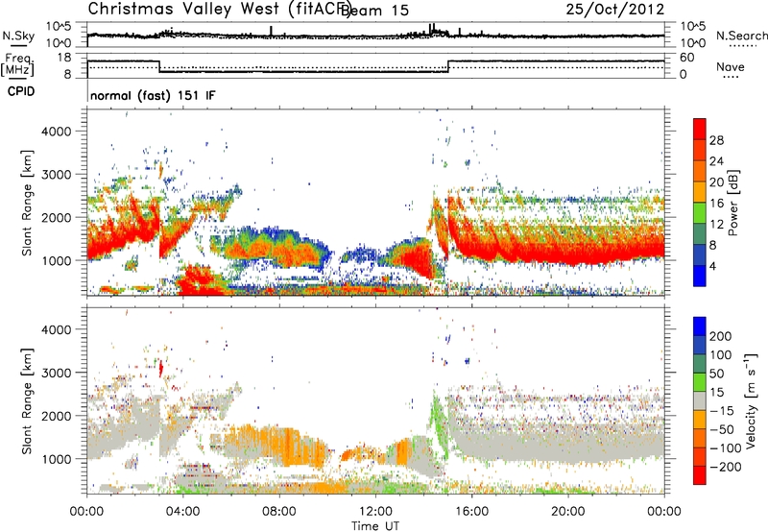
Task: Click the '18' frequency axis tick label
Action: click(x=64, y=58)
